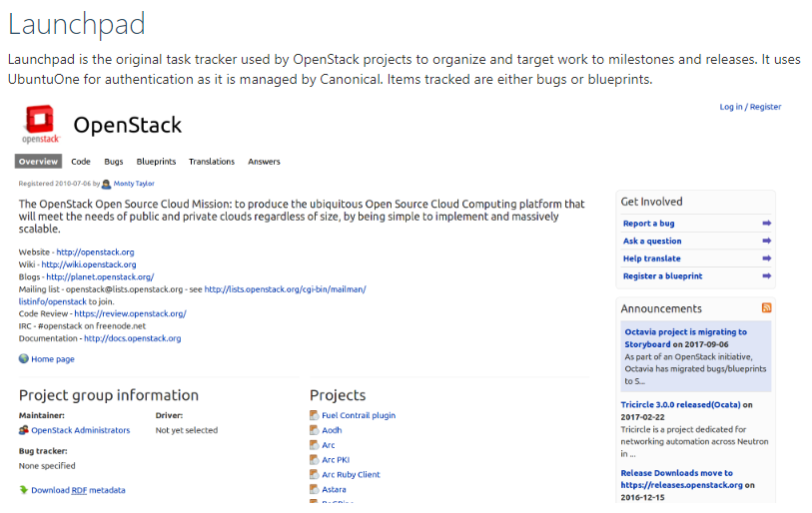Click the OpenStack red logo
This screenshot has height=513, width=812.
pos(41,124)
